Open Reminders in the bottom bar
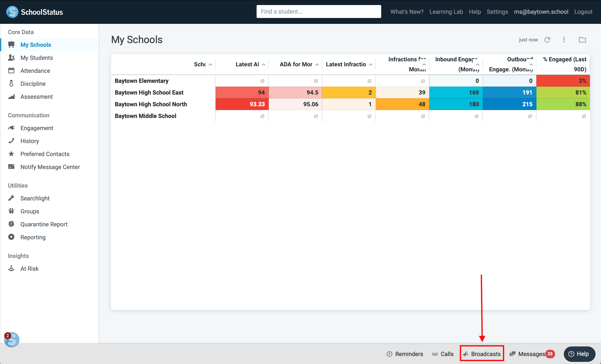The width and height of the screenshot is (601, 364). (405, 354)
